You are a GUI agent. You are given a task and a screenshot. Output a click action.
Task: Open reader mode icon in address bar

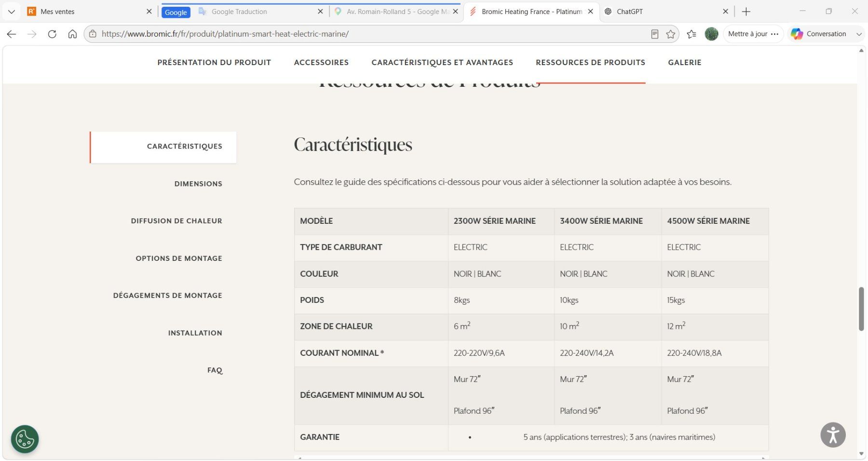pyautogui.click(x=654, y=34)
